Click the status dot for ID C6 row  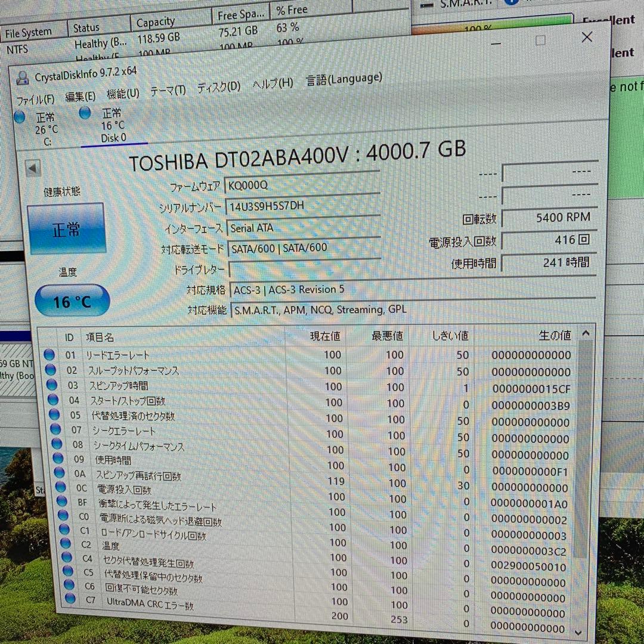coord(69,584)
